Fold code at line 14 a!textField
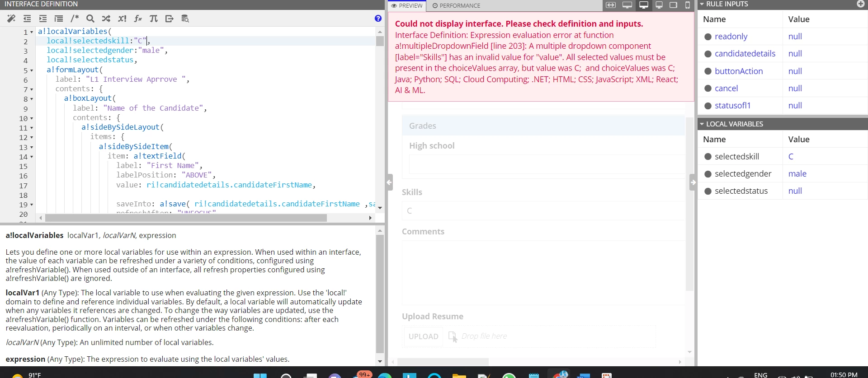The image size is (868, 378). (x=32, y=157)
